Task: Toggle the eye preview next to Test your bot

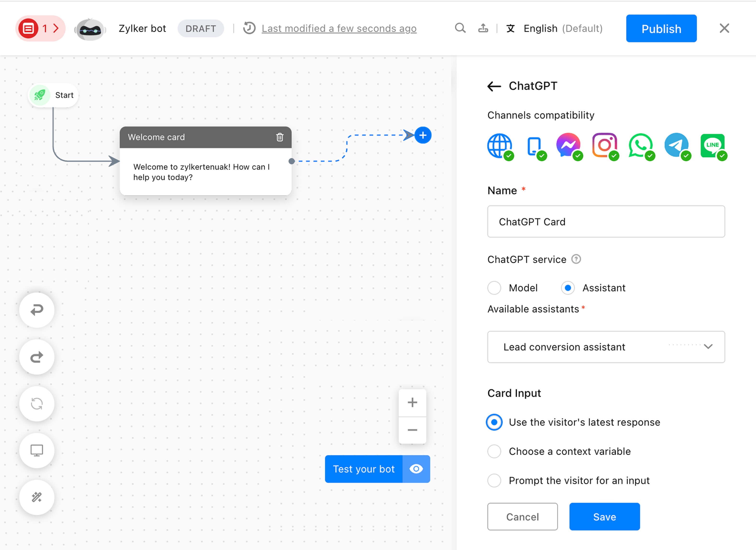Action: (x=416, y=469)
